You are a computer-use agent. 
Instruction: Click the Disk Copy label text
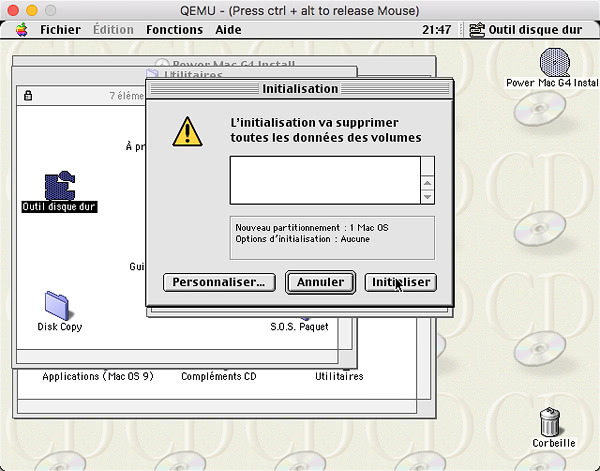(x=60, y=327)
